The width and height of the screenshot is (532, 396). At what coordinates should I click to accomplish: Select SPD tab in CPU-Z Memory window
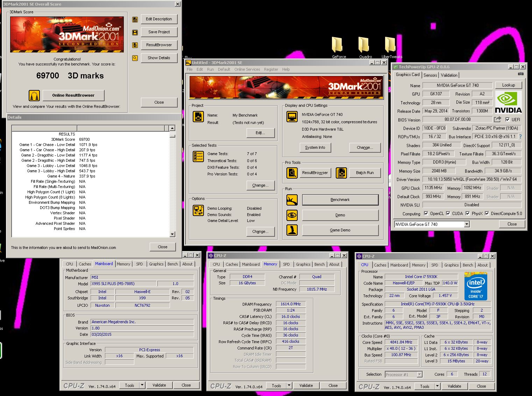[x=286, y=264]
